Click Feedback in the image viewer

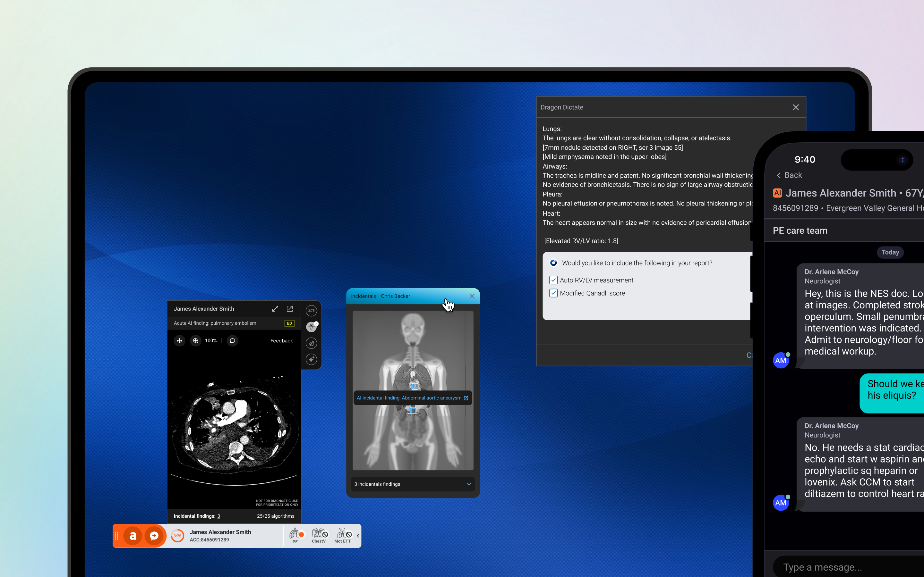281,341
